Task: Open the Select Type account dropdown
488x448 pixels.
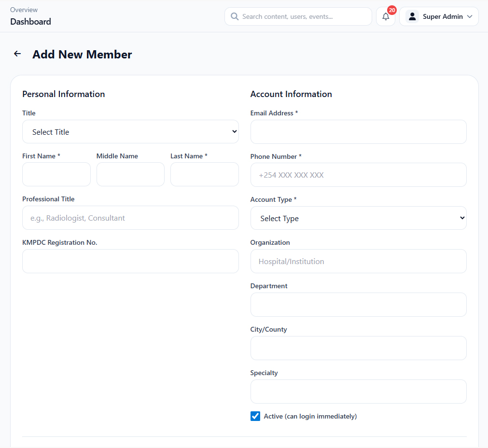Action: coord(358,218)
